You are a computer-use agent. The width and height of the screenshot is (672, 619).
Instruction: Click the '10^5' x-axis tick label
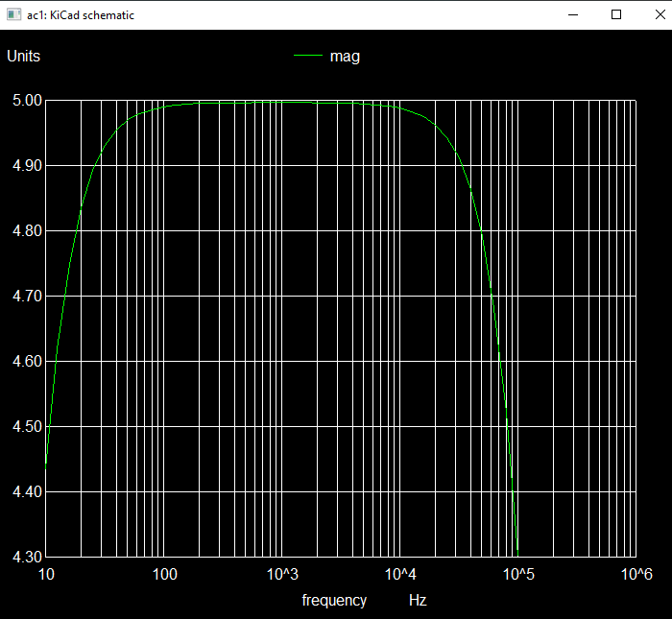click(518, 574)
